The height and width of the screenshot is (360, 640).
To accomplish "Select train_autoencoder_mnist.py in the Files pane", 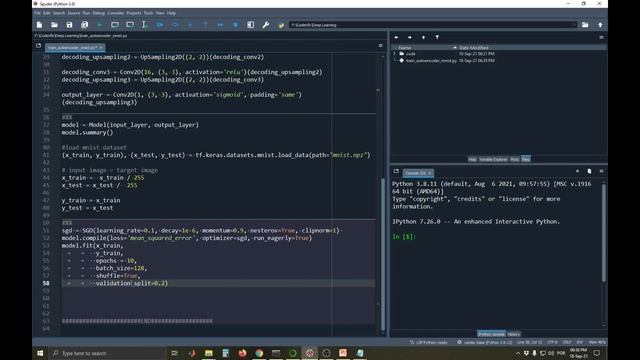I will [x=431, y=60].
